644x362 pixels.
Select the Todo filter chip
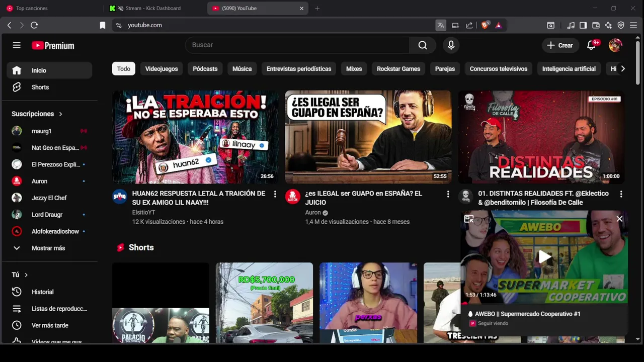[x=124, y=69]
